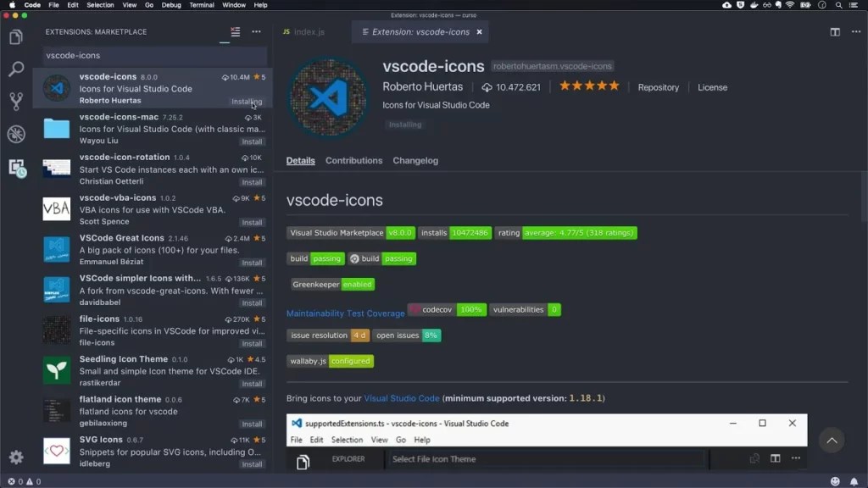Select VSCode simpler Icons list entry
The image size is (868, 488).
[x=153, y=290]
